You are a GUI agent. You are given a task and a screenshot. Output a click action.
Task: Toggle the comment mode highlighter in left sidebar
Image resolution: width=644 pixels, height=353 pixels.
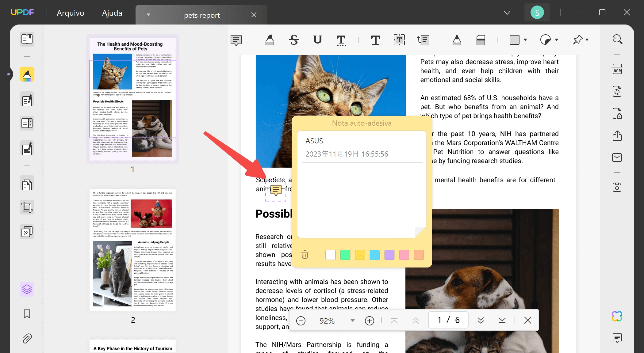click(x=27, y=75)
